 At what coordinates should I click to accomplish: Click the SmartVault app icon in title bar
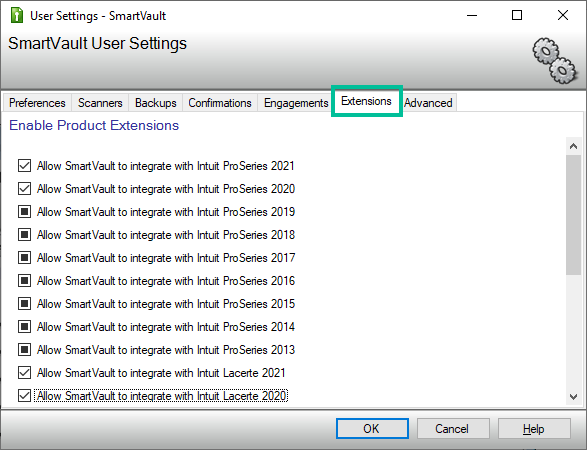coord(16,16)
